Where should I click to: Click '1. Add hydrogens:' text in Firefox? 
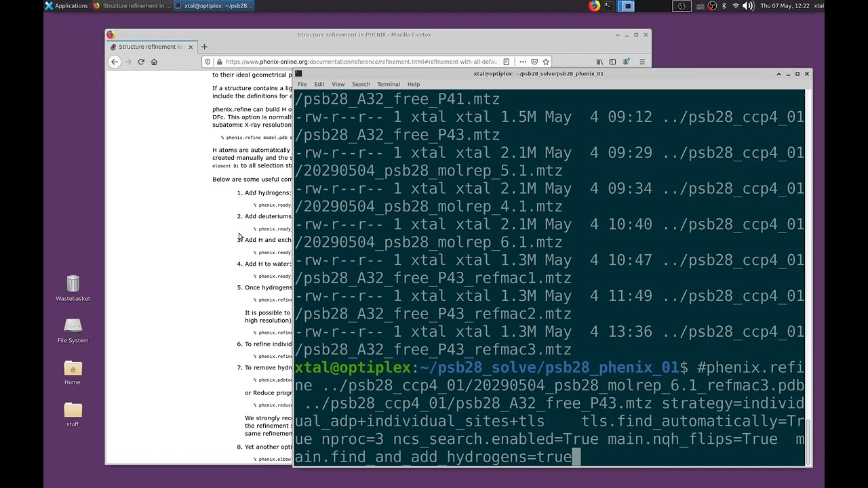click(x=264, y=192)
